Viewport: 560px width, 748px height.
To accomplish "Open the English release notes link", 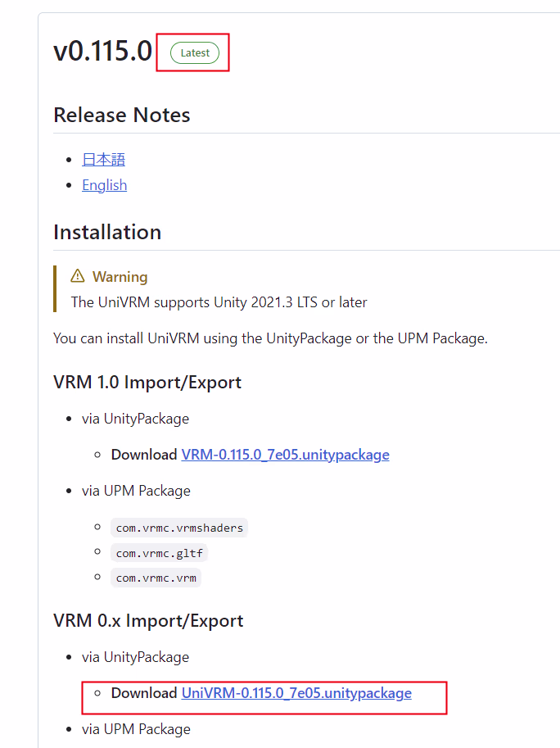I will [x=104, y=185].
